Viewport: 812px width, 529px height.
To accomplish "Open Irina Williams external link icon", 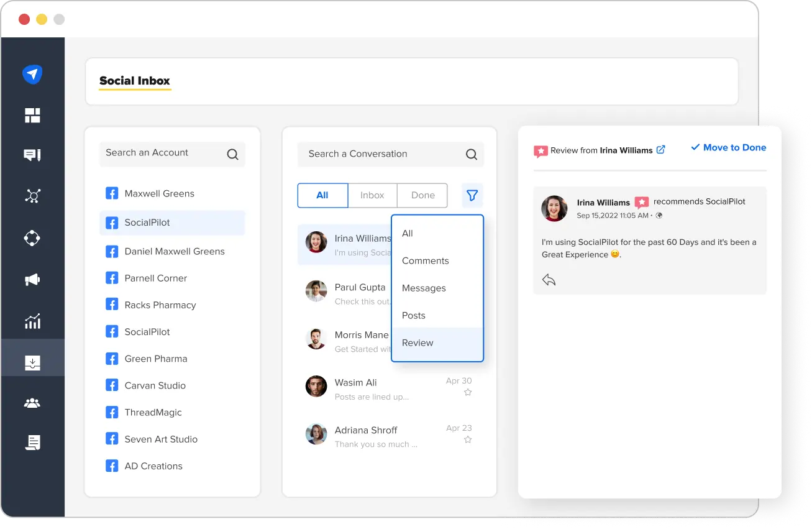I will coord(661,150).
